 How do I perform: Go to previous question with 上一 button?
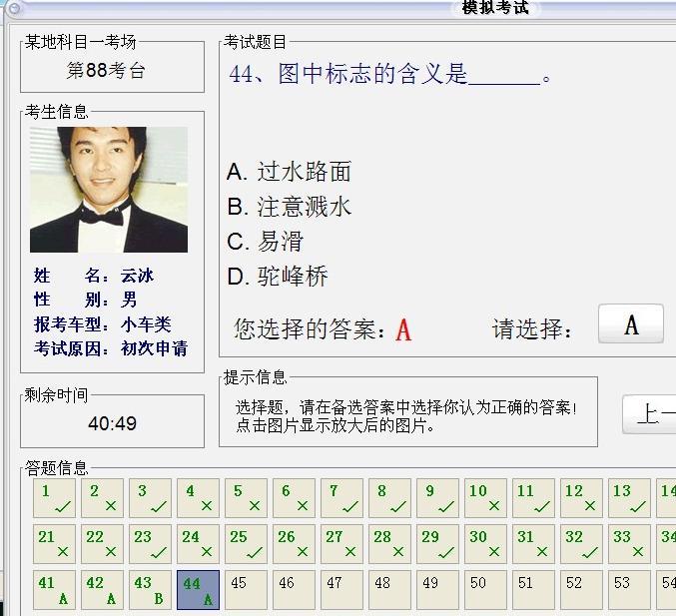(651, 413)
